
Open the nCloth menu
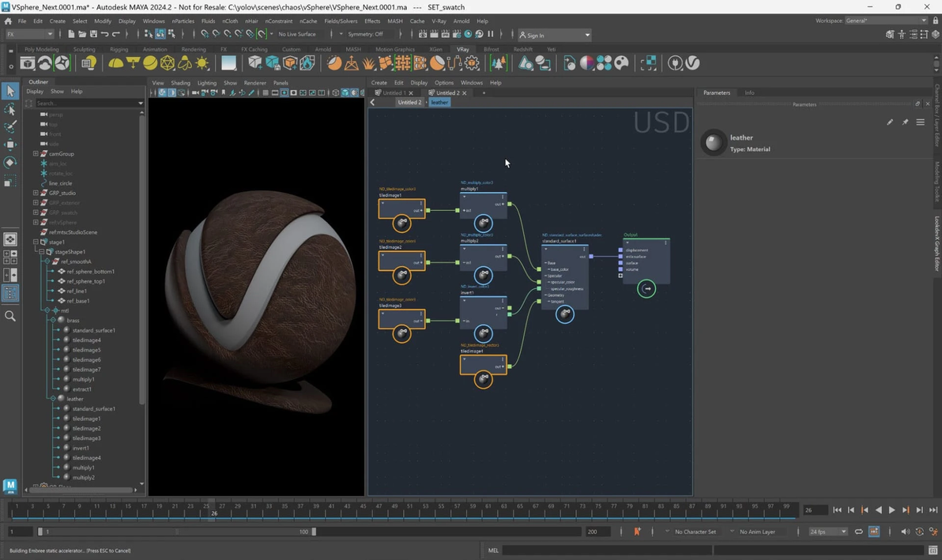click(x=230, y=21)
